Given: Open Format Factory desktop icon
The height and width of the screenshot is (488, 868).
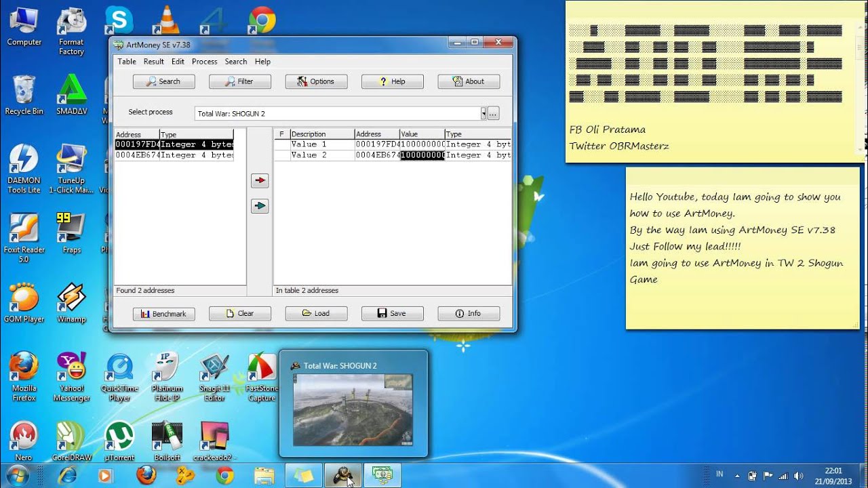Looking at the screenshot, I should (71, 32).
